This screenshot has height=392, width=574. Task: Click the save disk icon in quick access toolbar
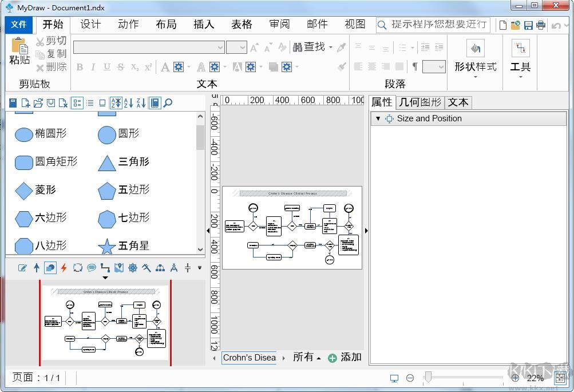[x=528, y=25]
